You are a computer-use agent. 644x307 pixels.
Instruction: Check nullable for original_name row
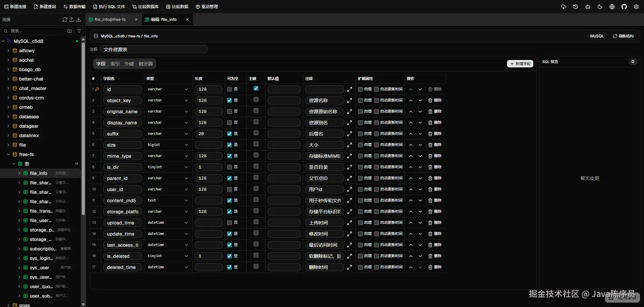[x=229, y=112]
